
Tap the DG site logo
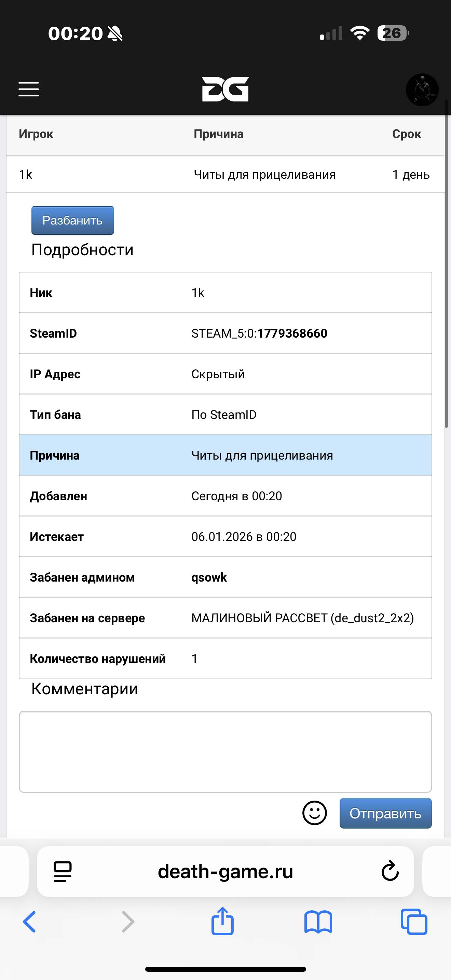[225, 89]
